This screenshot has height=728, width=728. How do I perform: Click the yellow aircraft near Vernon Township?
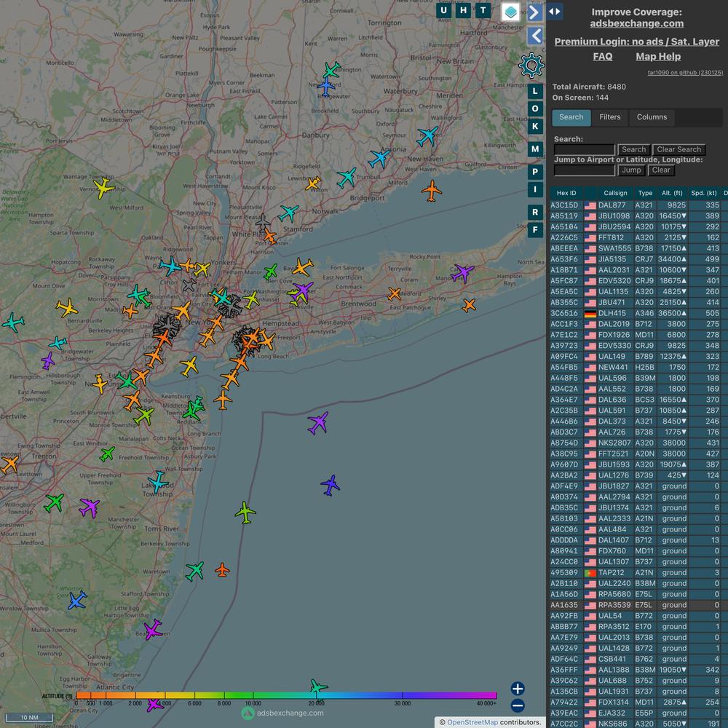[x=103, y=188]
